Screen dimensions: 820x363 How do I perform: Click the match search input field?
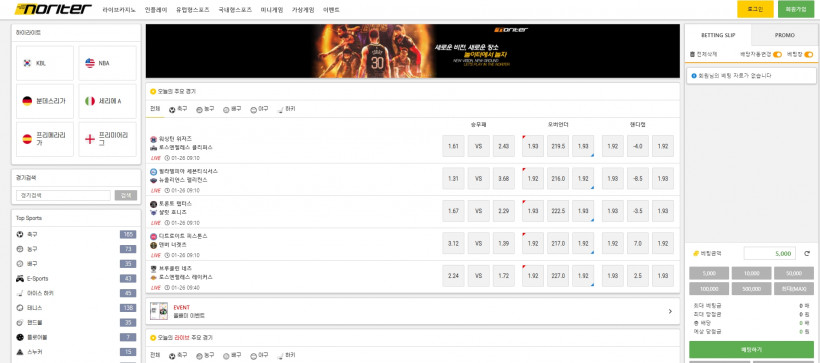click(x=63, y=196)
